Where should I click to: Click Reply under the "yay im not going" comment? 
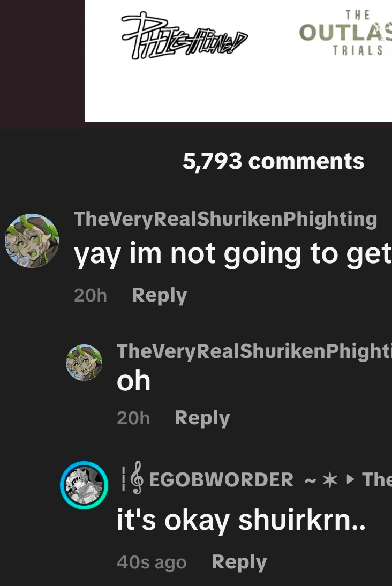[159, 295]
